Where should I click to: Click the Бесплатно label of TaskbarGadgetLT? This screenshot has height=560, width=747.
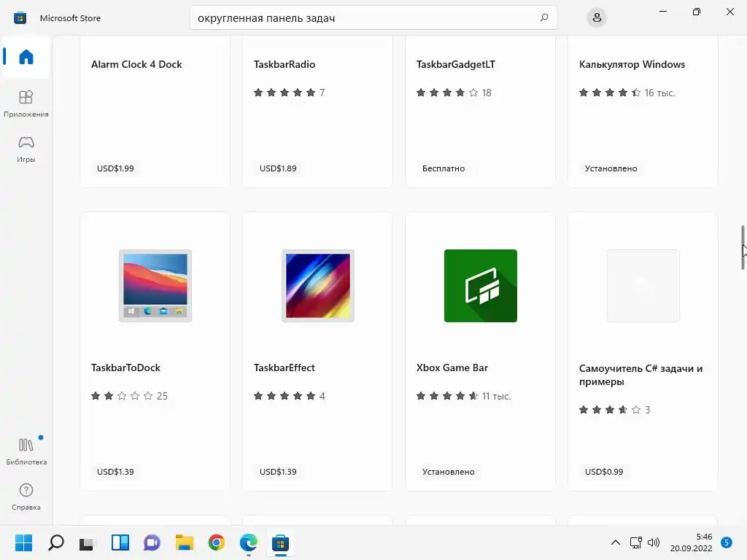[444, 168]
